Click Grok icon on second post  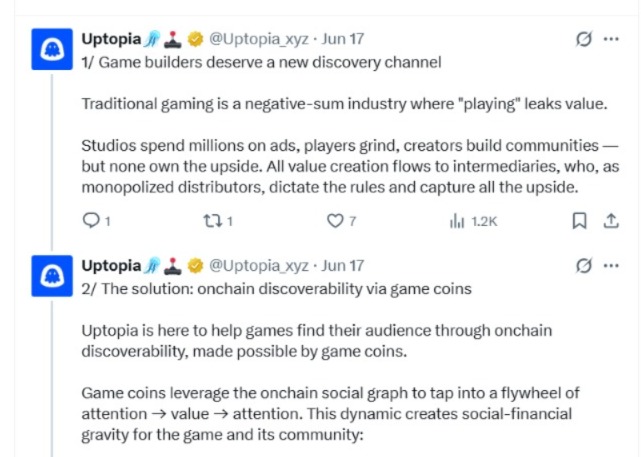(583, 266)
